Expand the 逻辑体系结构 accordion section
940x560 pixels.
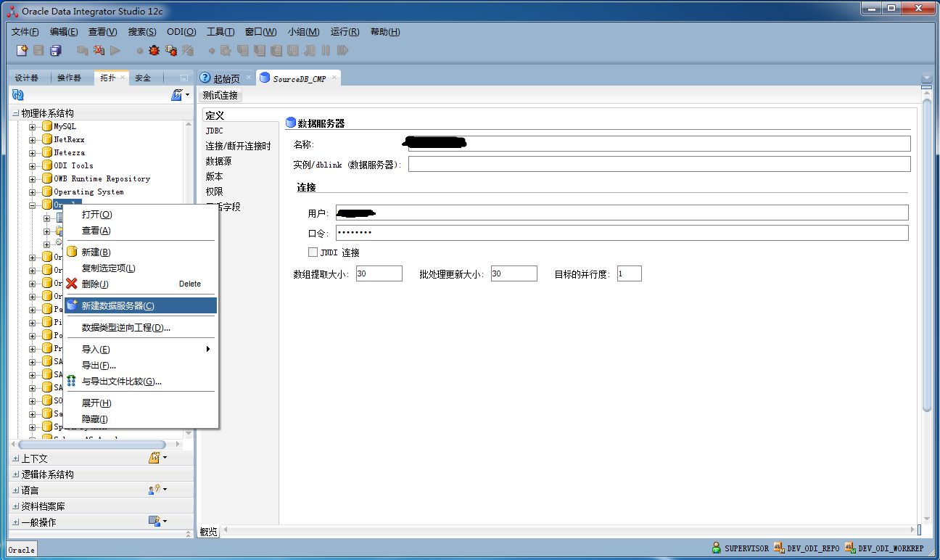point(16,474)
